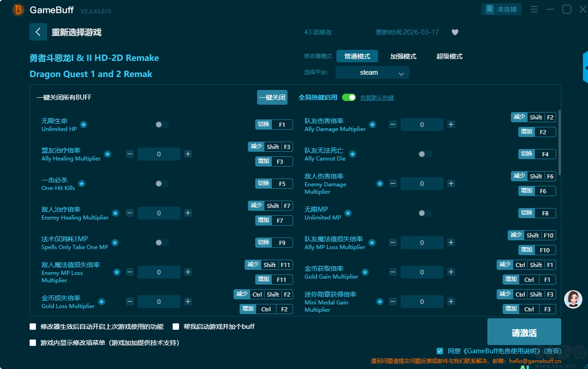Click Gold Gain Multiplier value field
The width and height of the screenshot is (588, 369).
(422, 272)
